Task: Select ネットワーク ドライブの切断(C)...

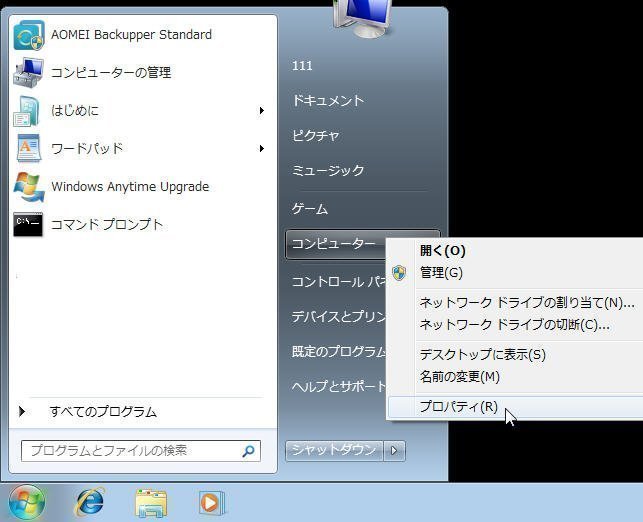Action: point(515,325)
